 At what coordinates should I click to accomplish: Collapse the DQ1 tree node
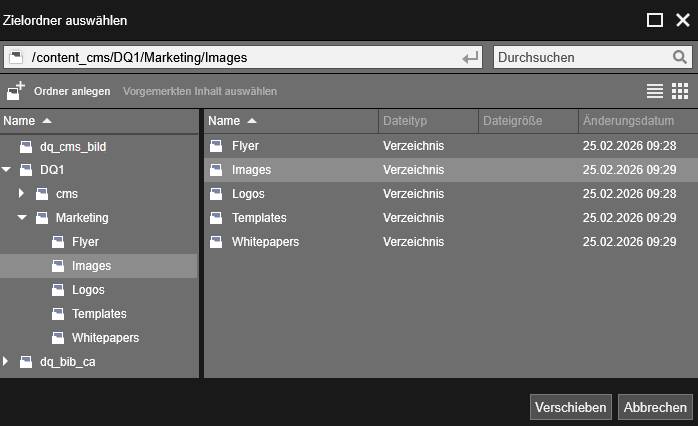click(7, 170)
